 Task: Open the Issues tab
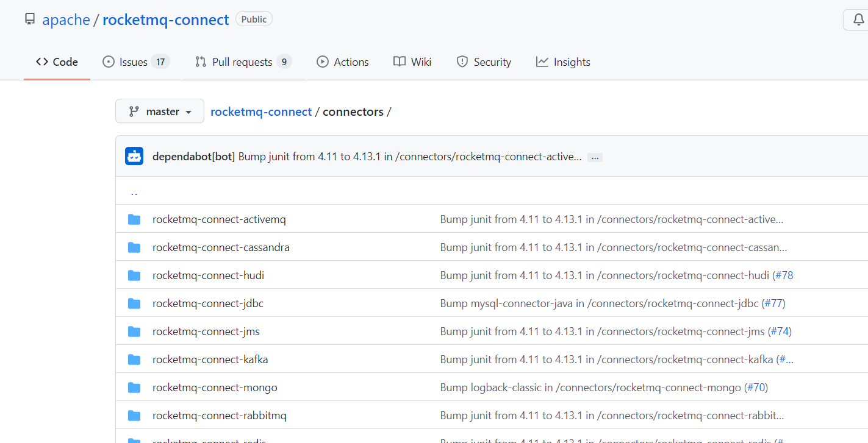tap(136, 62)
